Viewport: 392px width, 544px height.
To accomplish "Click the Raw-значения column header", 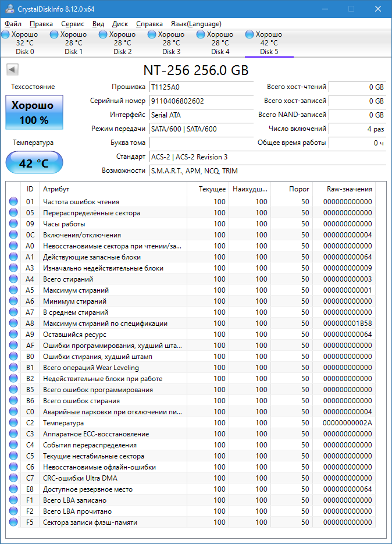I will 344,189.
